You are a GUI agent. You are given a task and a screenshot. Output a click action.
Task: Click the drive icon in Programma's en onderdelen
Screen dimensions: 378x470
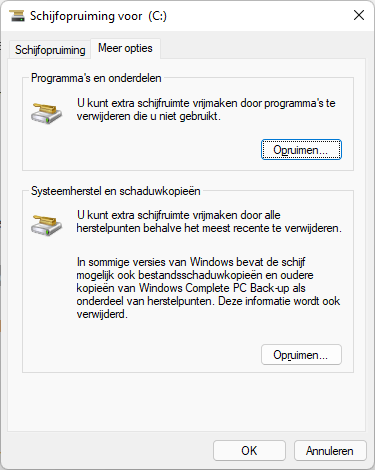click(46, 113)
